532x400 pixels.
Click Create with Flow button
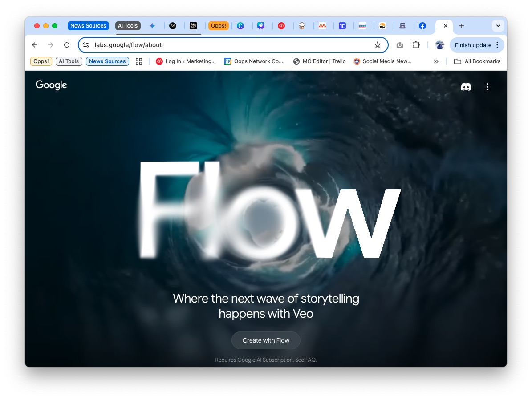266,340
